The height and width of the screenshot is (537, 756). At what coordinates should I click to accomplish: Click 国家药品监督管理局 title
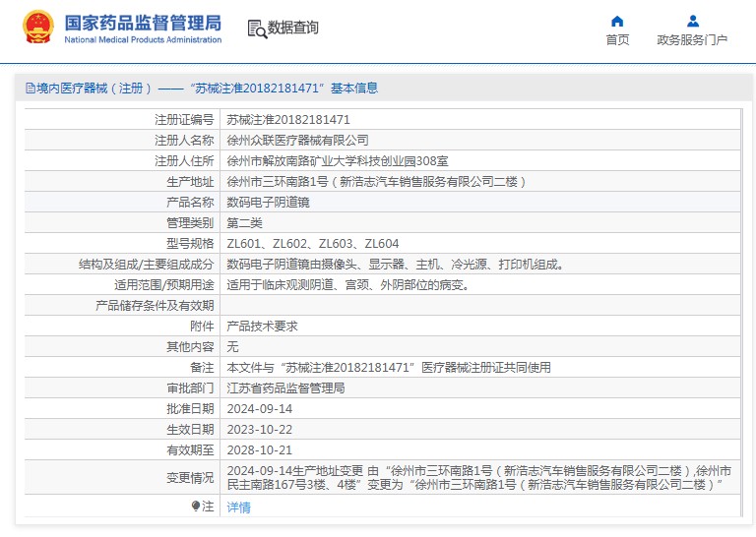click(x=143, y=23)
